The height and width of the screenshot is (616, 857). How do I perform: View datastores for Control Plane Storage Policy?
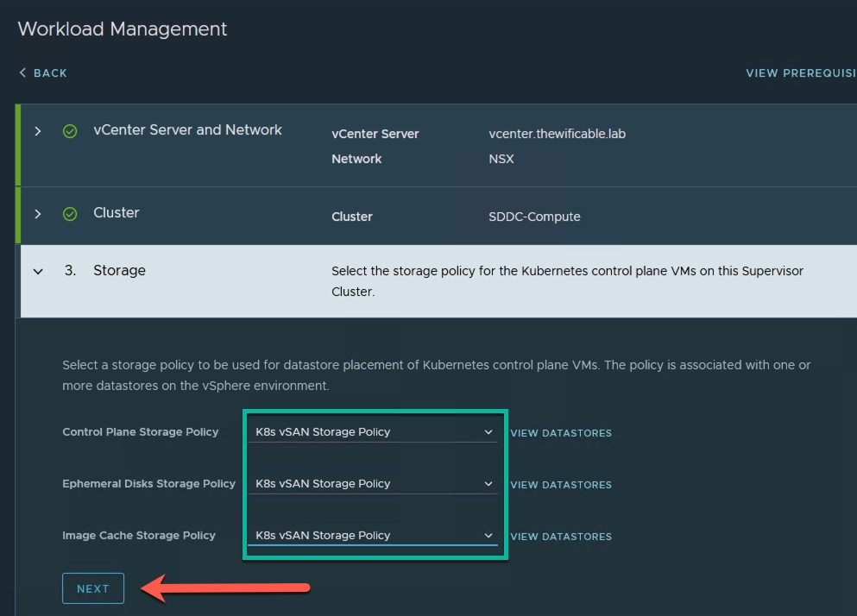point(561,433)
